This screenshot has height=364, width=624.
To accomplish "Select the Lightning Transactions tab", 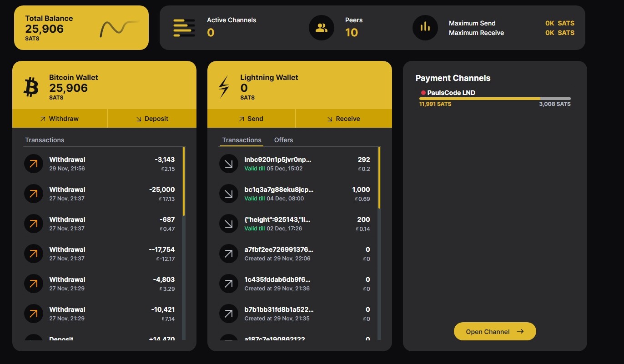I will 242,140.
